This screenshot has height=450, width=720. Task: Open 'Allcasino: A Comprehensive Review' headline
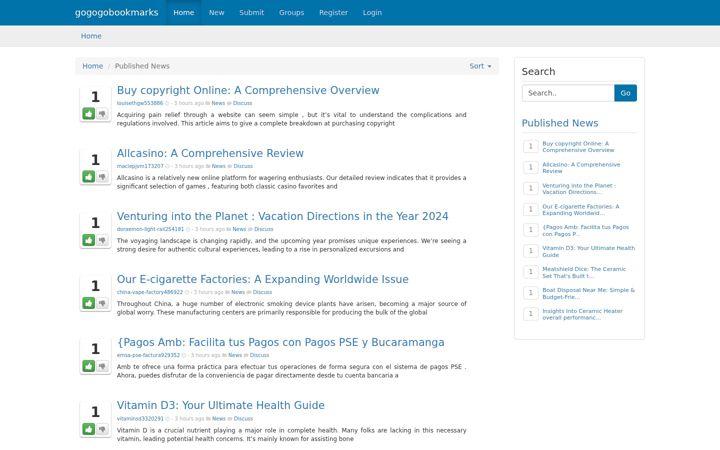pyautogui.click(x=210, y=153)
